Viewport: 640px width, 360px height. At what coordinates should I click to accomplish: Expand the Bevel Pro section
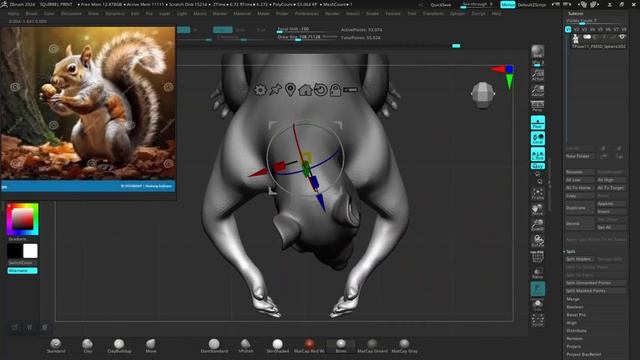coord(576,315)
